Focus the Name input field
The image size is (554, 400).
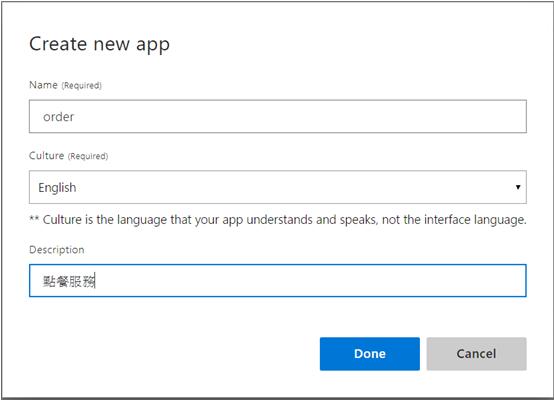[278, 116]
